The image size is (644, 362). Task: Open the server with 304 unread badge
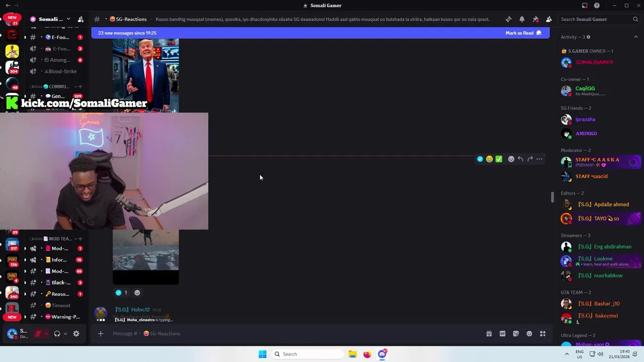point(12,67)
